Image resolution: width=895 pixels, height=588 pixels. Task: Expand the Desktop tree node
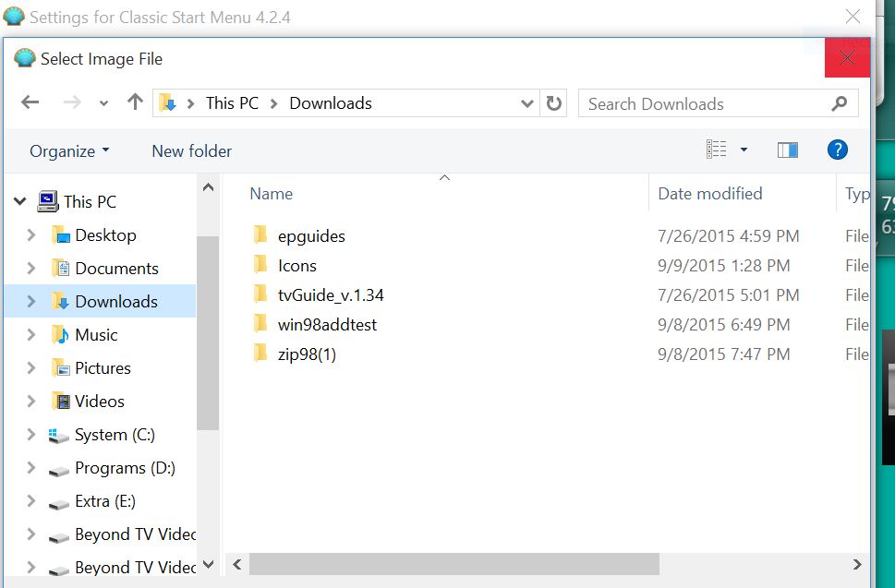coord(31,235)
